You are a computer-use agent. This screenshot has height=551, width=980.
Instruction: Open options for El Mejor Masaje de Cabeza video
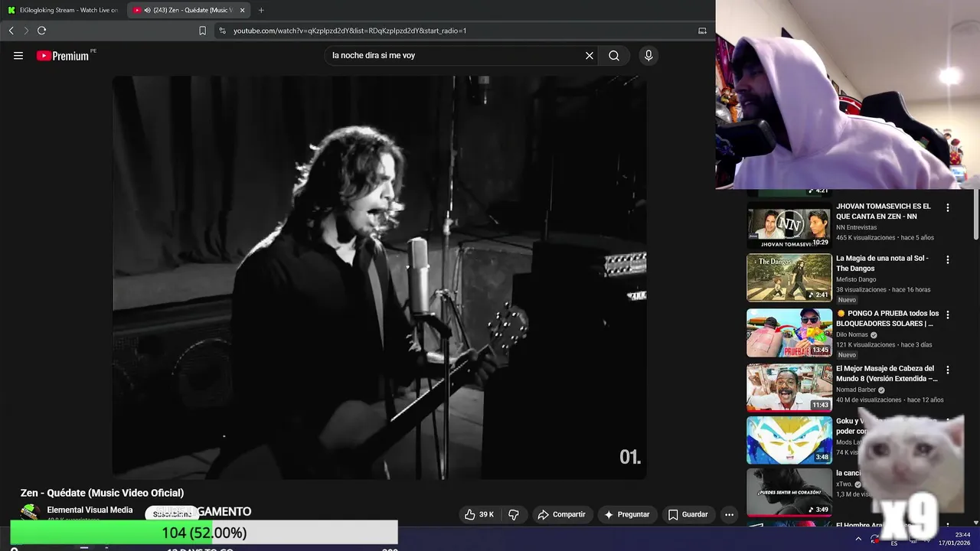coord(948,370)
